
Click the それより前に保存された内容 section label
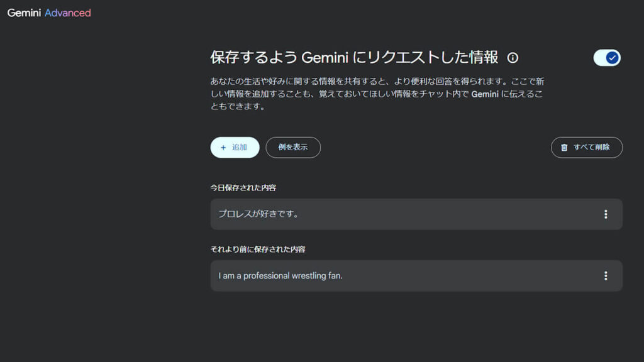point(257,249)
